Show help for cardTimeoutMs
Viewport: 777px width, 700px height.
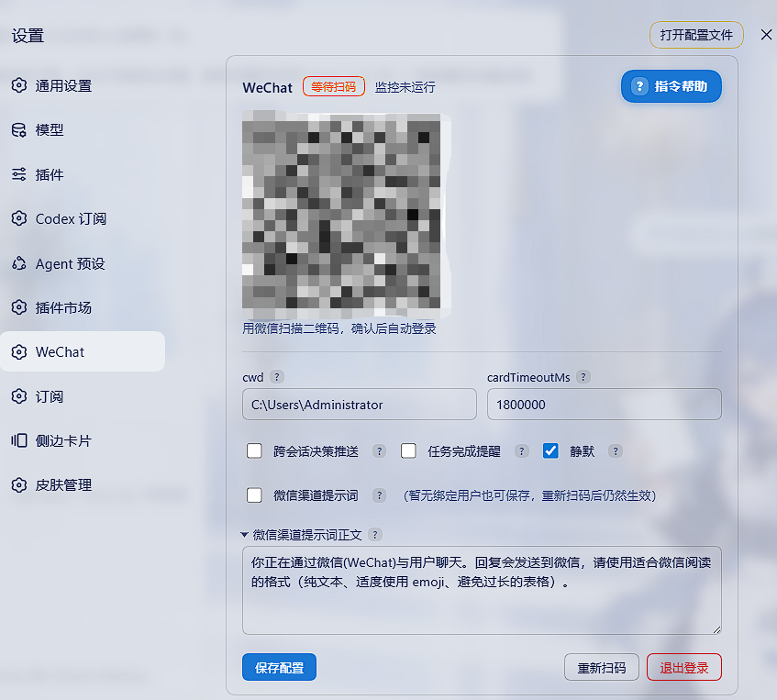coord(583,377)
